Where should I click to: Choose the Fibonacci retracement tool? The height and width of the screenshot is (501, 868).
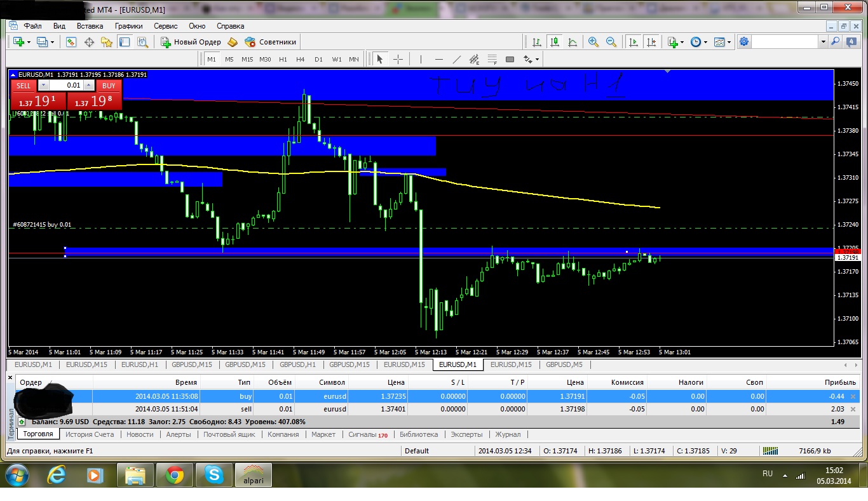pos(492,59)
